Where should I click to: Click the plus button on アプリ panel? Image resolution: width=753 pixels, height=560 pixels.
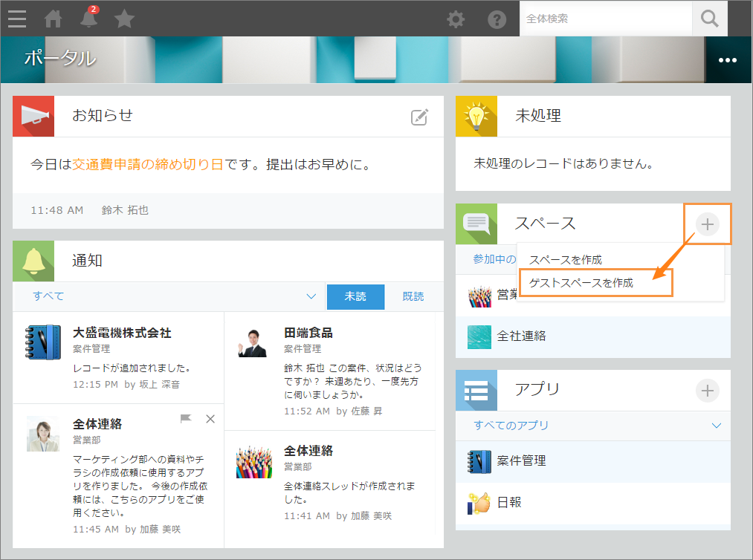[x=707, y=390]
